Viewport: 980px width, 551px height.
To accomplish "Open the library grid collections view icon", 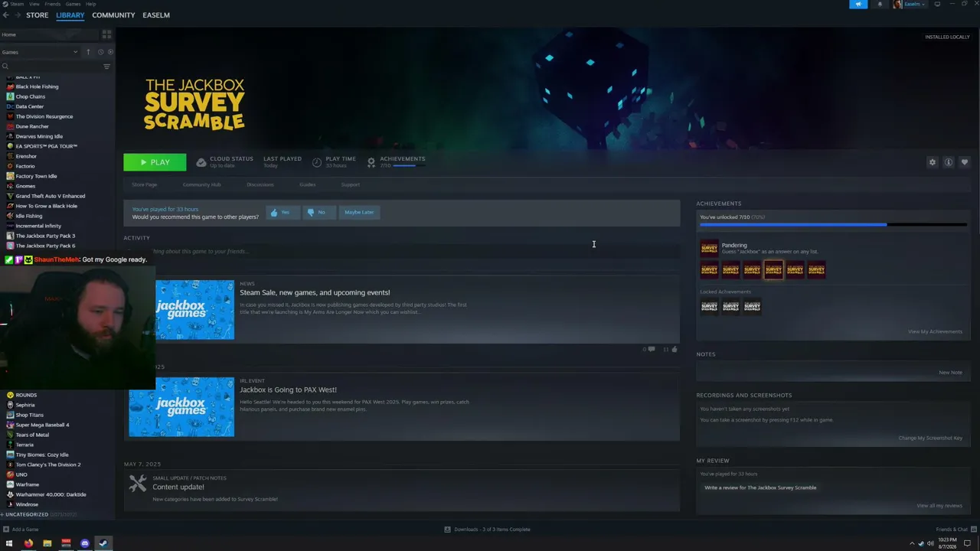I will [x=106, y=34].
